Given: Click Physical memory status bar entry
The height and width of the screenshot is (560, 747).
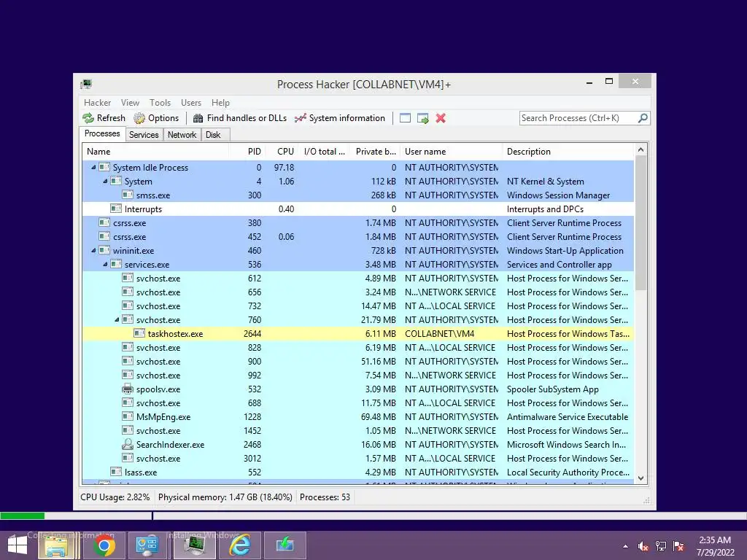Looking at the screenshot, I should coord(225,497).
